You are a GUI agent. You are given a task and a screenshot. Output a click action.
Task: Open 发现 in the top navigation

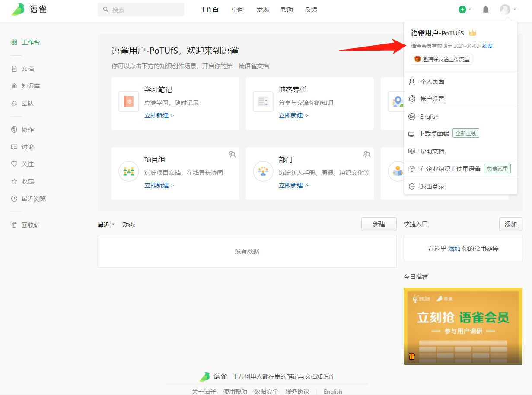[263, 9]
